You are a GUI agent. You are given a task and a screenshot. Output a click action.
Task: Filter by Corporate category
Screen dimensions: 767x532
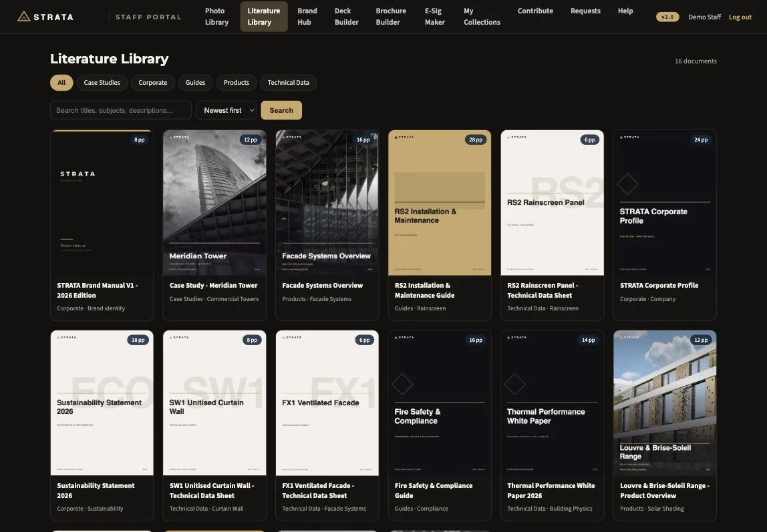pos(152,83)
